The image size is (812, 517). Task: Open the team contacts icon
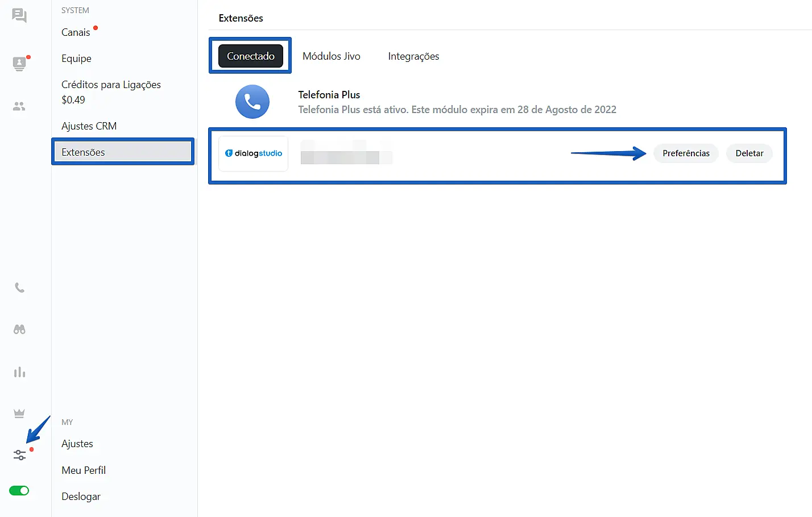[x=19, y=106]
